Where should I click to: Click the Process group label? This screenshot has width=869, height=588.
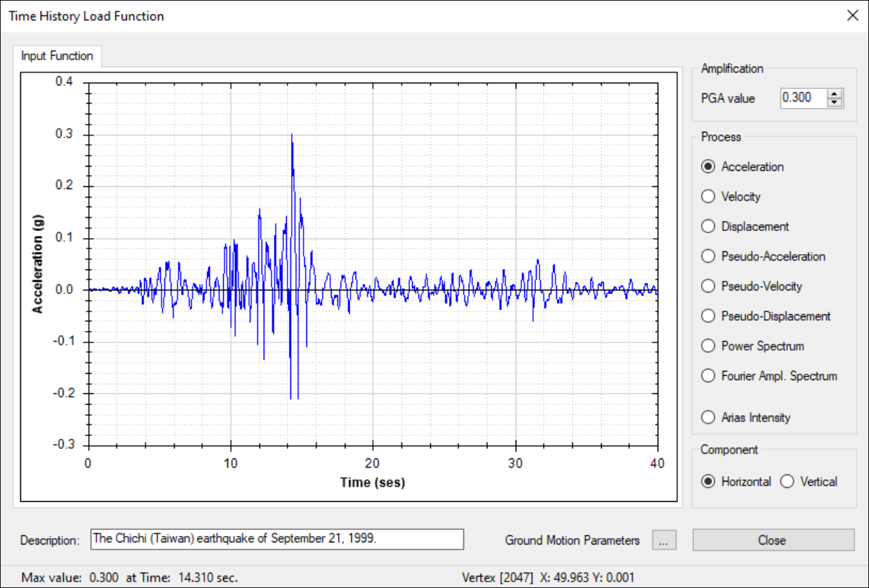point(721,137)
